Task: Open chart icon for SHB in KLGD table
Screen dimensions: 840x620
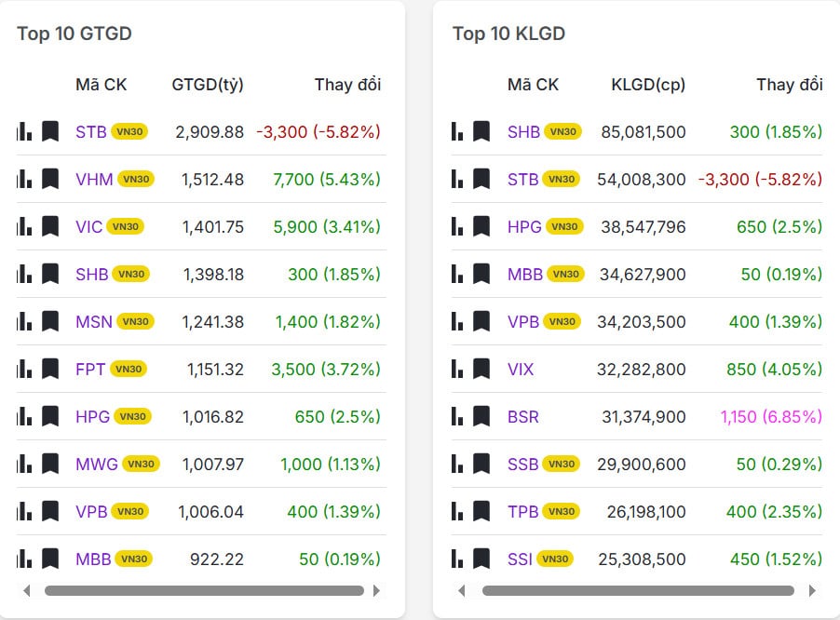Action: click(457, 131)
